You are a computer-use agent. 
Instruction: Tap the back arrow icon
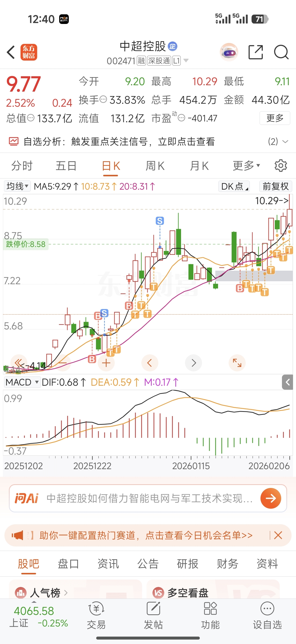click(11, 52)
